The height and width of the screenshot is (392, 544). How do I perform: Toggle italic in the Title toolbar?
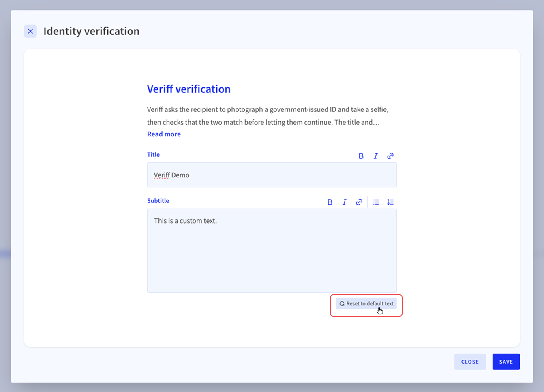375,156
